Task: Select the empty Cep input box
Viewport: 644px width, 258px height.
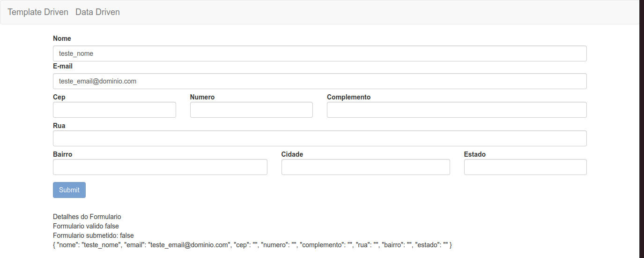Action: click(x=114, y=110)
